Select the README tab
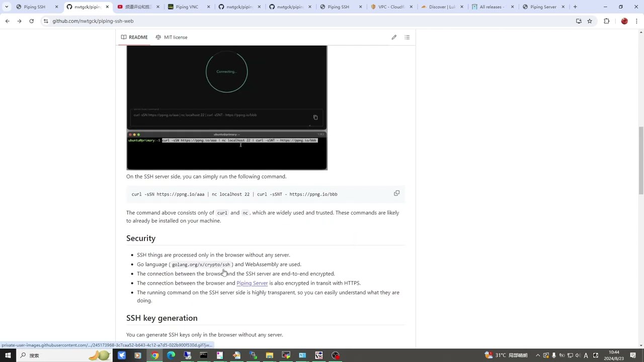644x362 pixels. pos(134,37)
